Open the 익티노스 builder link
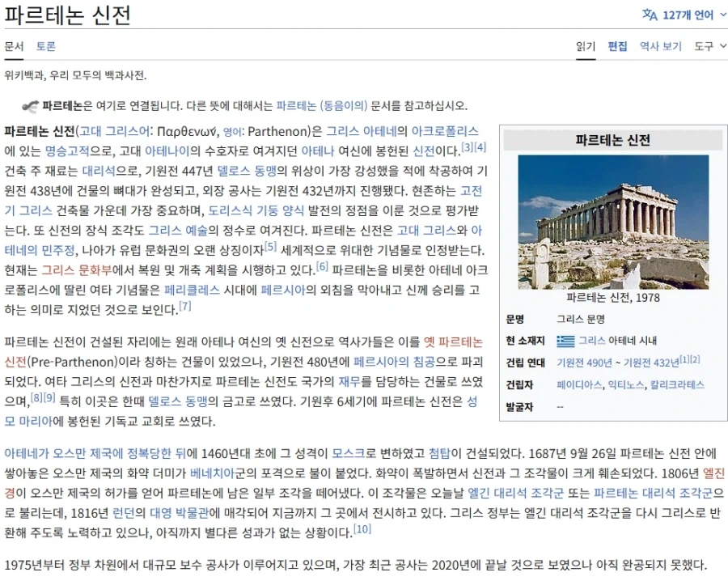The width and height of the screenshot is (728, 581). click(626, 384)
